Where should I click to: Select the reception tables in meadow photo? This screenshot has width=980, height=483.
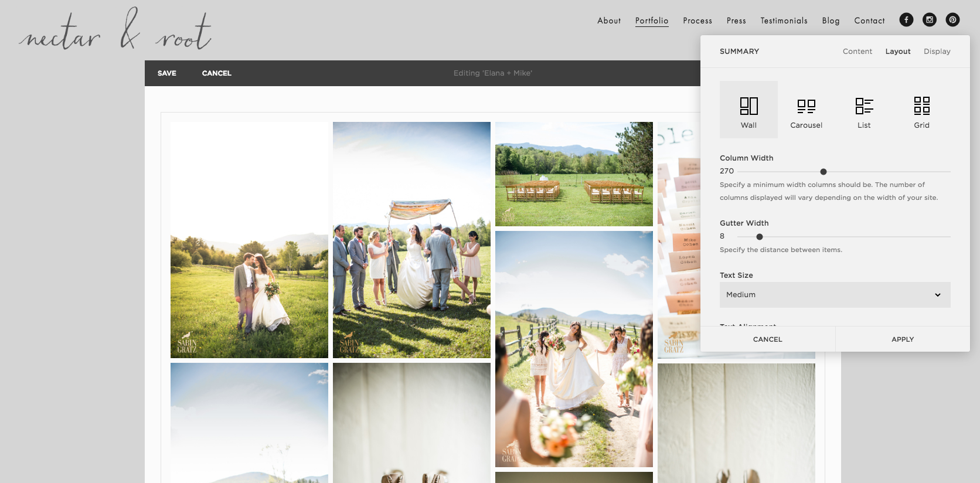[x=574, y=174]
